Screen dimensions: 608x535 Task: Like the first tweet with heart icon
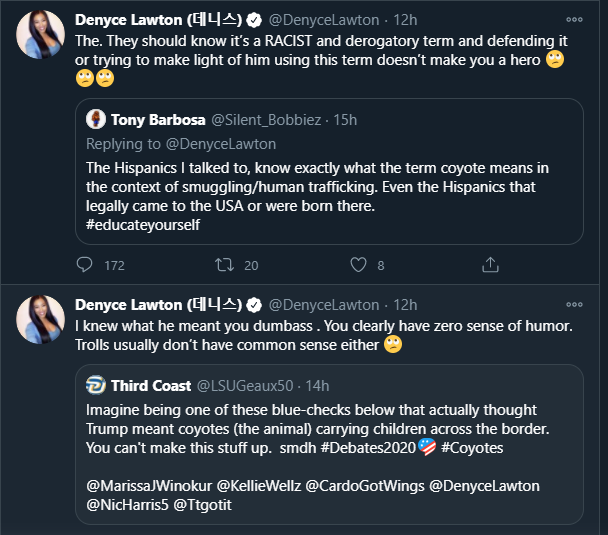coord(358,265)
